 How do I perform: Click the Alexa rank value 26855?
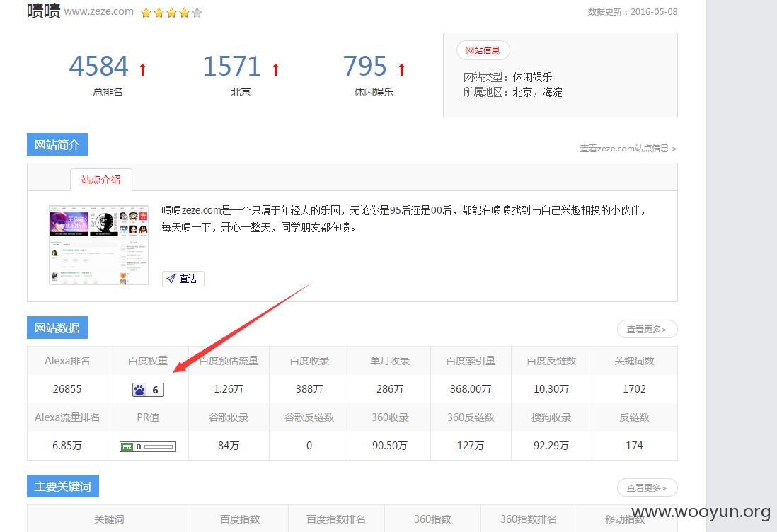[67, 389]
